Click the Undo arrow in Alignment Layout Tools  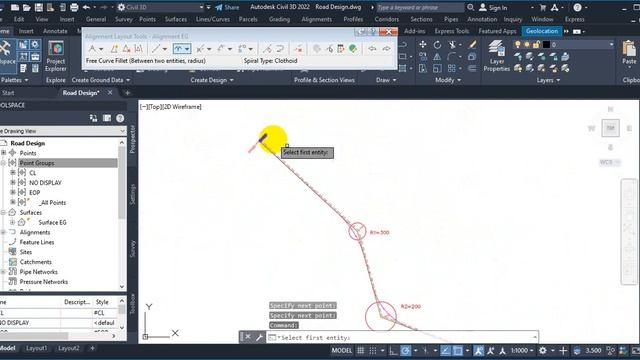coord(372,49)
